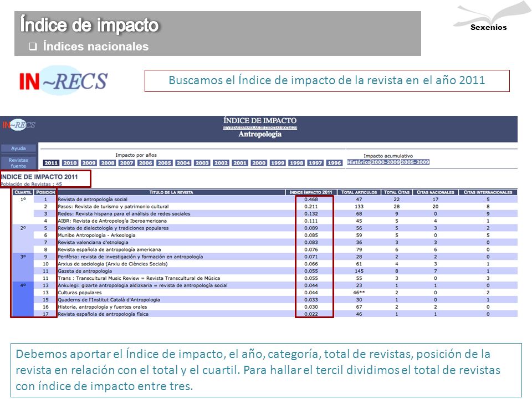Select the 2004 impact year tab
This screenshot has width=532, height=399.
click(x=183, y=163)
